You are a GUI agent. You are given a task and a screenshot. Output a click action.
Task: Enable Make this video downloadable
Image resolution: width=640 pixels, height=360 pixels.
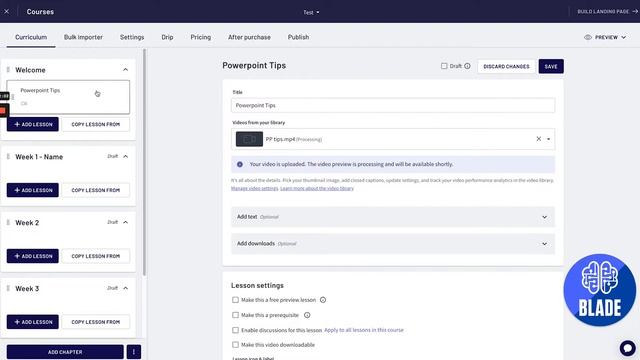(x=235, y=345)
